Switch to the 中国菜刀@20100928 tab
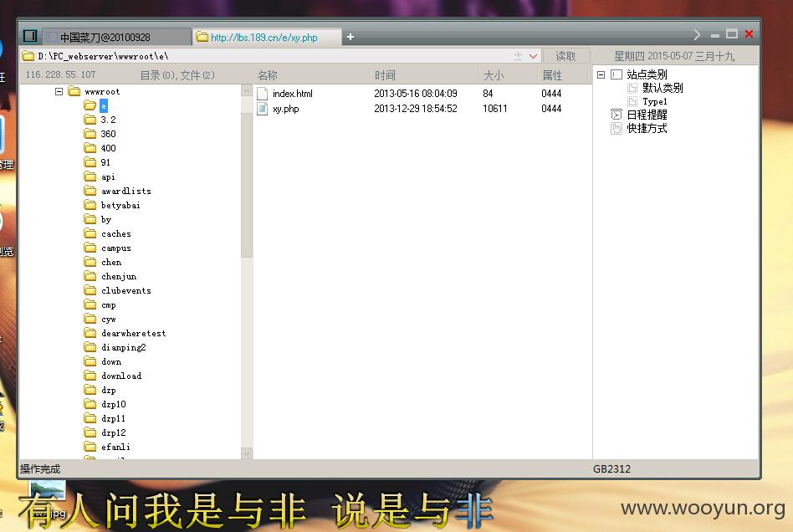The image size is (793, 532). [x=116, y=37]
